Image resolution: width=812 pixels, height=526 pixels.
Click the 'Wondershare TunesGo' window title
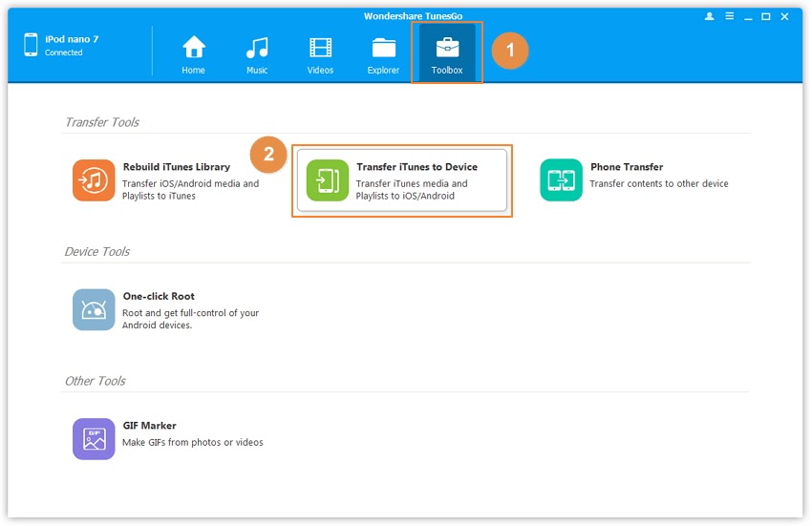pyautogui.click(x=414, y=16)
